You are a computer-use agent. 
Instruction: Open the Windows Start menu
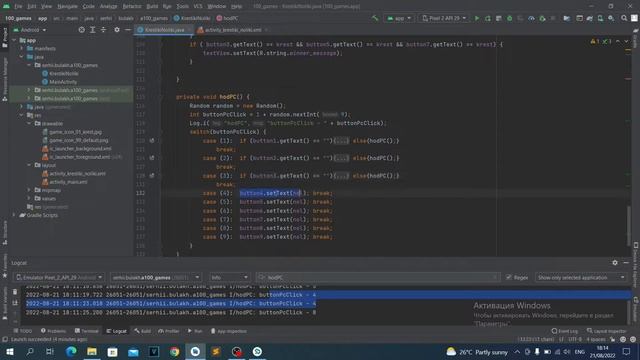coord(10,351)
